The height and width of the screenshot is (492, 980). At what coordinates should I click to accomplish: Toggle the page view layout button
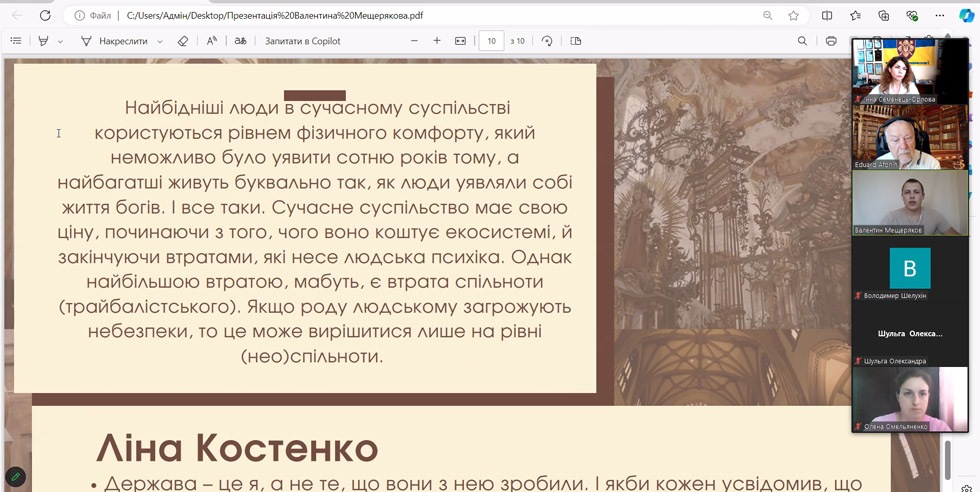575,41
